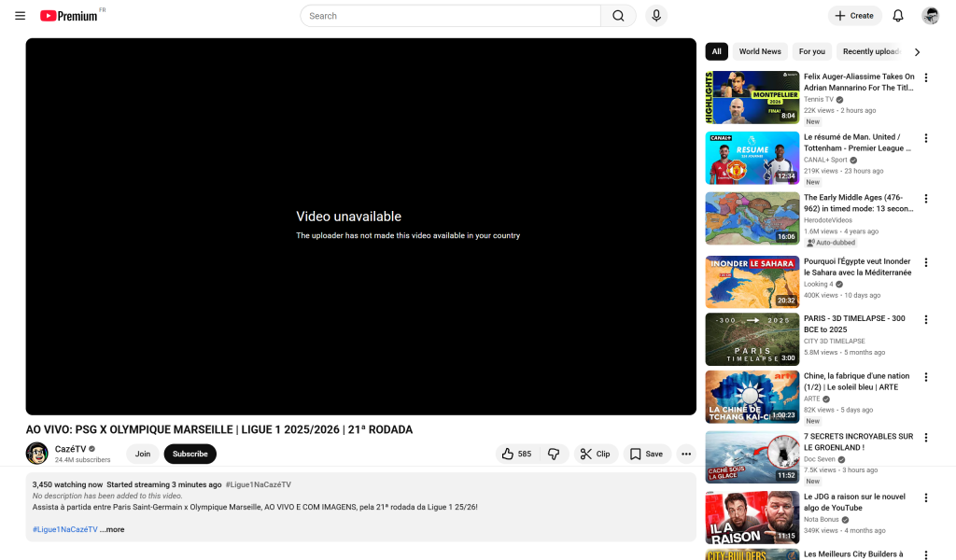Image resolution: width=956 pixels, height=560 pixels.
Task: Open the main navigation hamburger menu
Action: tap(20, 16)
